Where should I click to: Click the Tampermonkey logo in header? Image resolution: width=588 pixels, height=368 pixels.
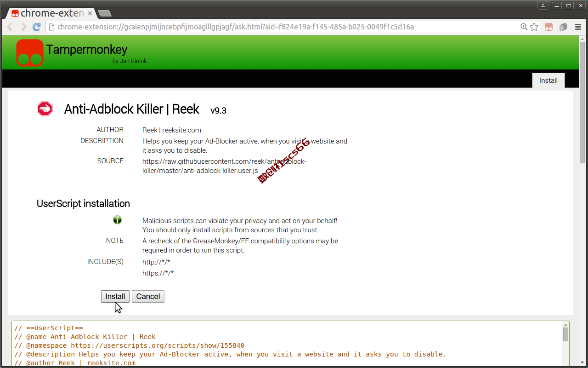pyautogui.click(x=30, y=52)
